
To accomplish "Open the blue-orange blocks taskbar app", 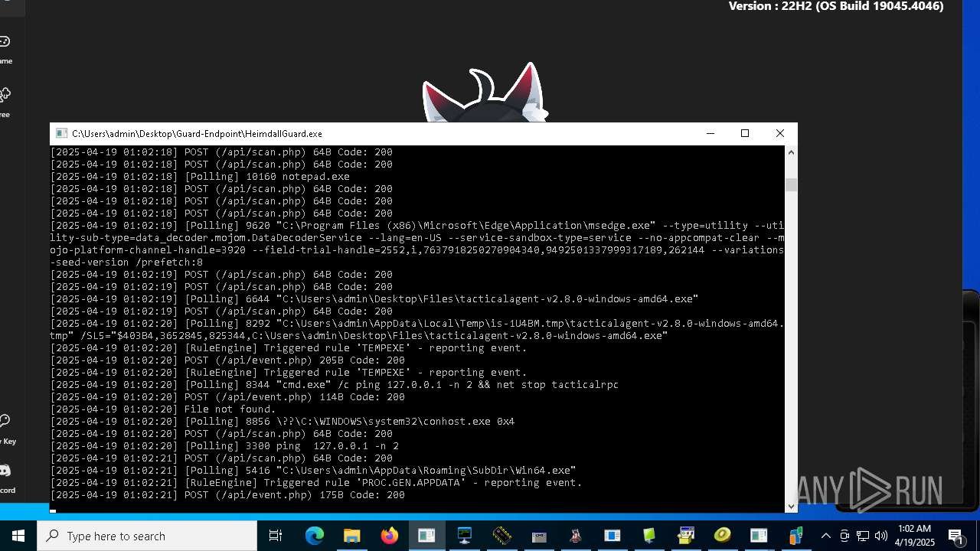I will coord(795,536).
